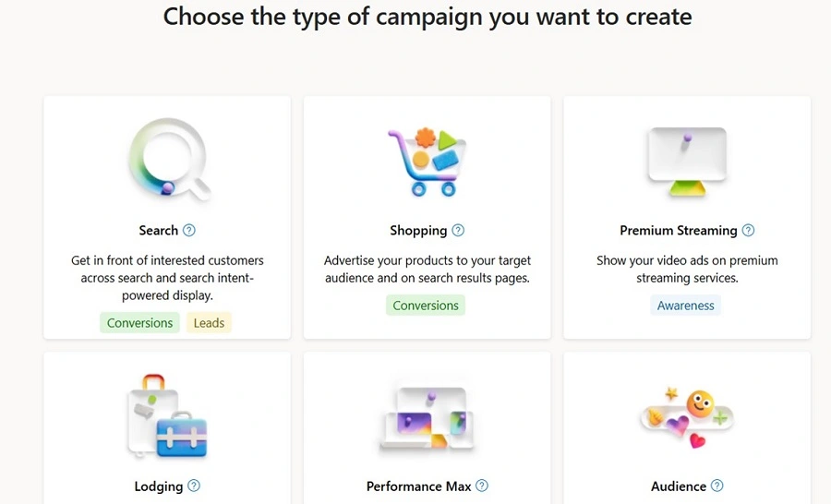831x504 pixels.
Task: Click the Leads tag under Search
Action: point(209,323)
